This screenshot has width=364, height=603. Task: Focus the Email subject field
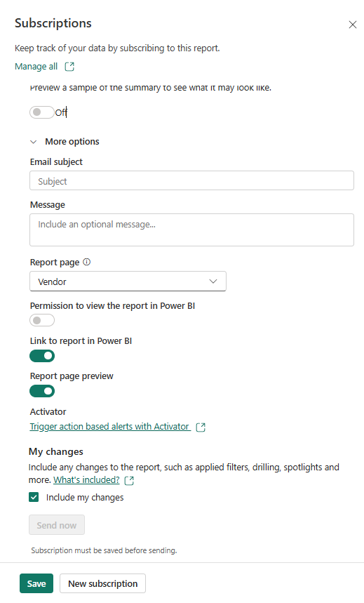(191, 180)
